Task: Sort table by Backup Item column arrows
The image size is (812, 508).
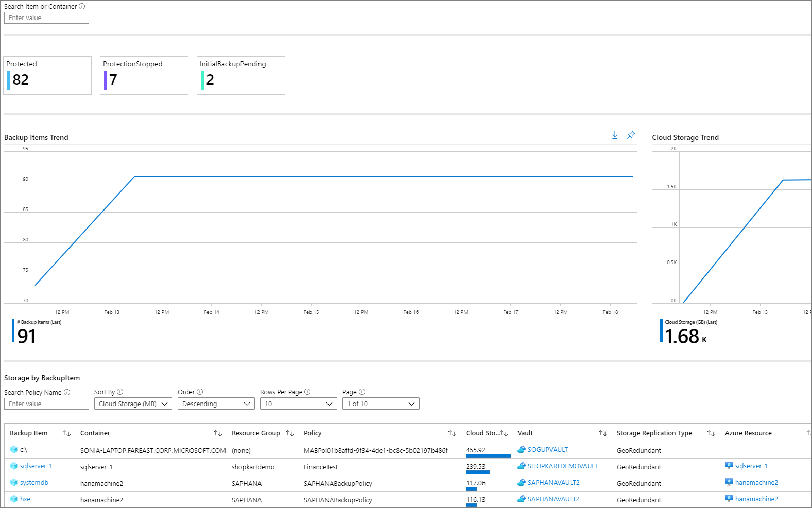Action: (66, 433)
